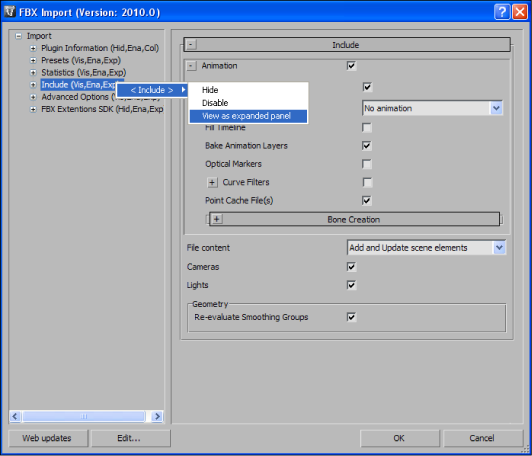Screen dimensions: 532x456
Task: Expand the Statistics tree node
Action: pos(33,73)
